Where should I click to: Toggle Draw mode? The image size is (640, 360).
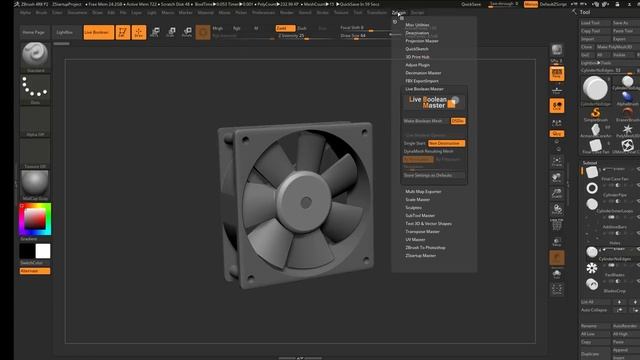click(139, 32)
